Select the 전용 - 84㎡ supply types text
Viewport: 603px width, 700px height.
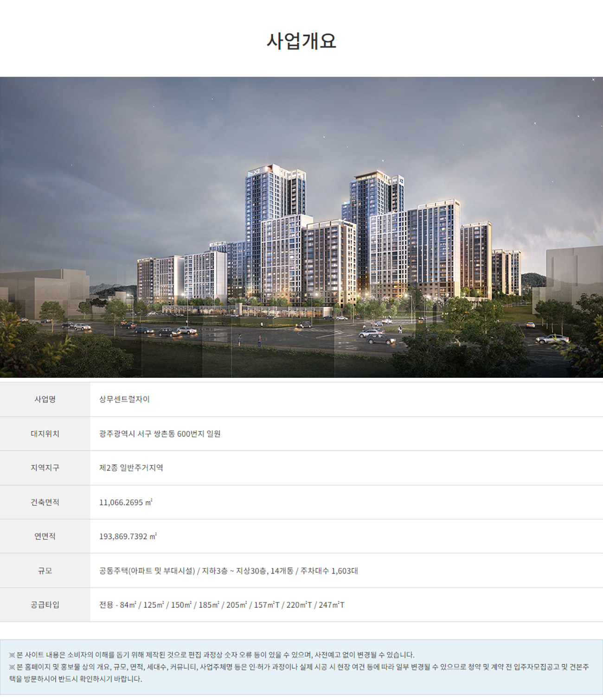(x=222, y=605)
